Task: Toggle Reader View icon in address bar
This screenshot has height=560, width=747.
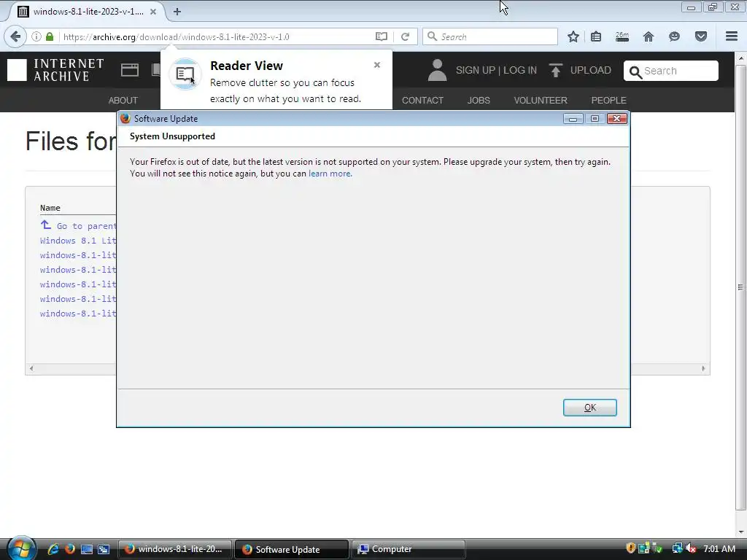Action: click(x=381, y=36)
